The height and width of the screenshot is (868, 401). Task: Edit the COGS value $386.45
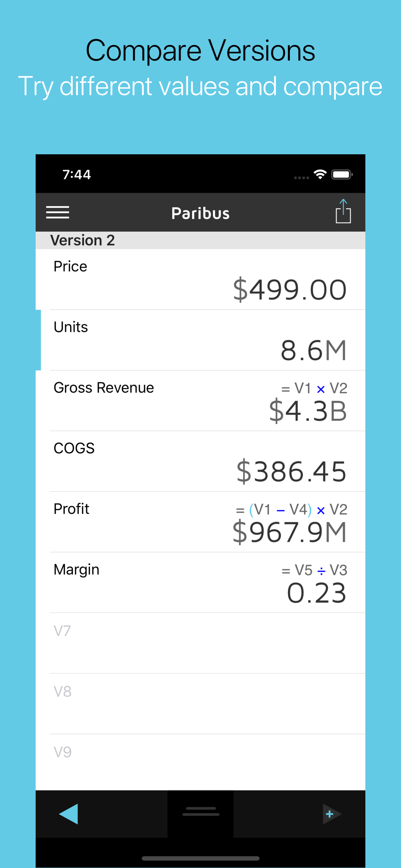point(291,471)
